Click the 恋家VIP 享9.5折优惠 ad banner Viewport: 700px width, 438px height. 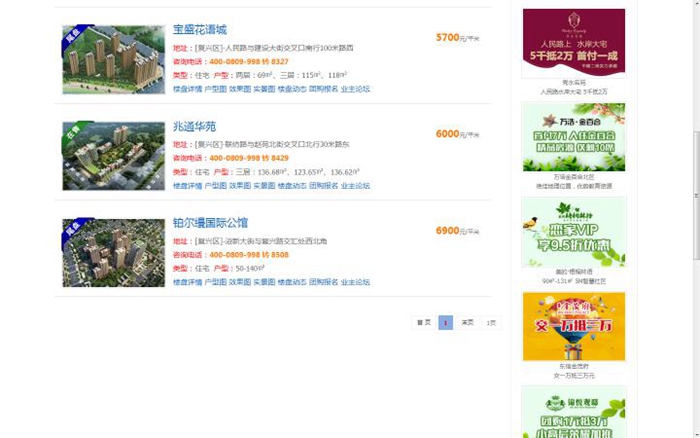pos(574,232)
